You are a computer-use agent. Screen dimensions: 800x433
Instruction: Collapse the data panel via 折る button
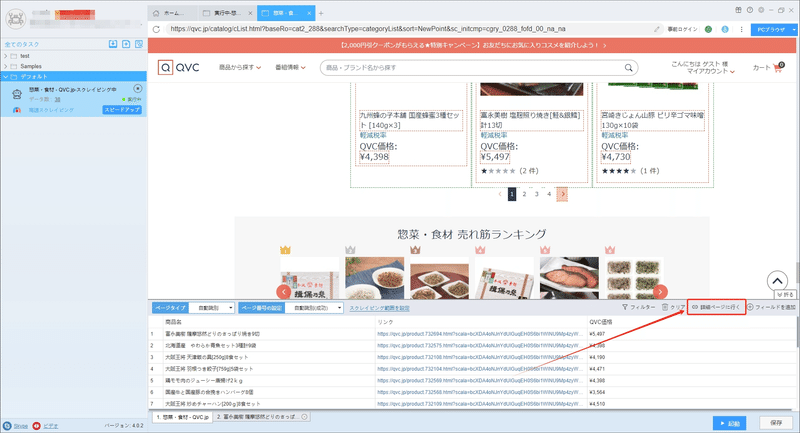click(785, 294)
